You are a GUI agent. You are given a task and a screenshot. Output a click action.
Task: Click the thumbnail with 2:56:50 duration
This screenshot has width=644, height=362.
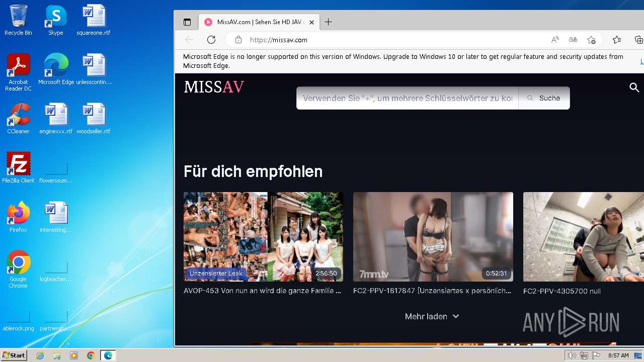pos(263,236)
